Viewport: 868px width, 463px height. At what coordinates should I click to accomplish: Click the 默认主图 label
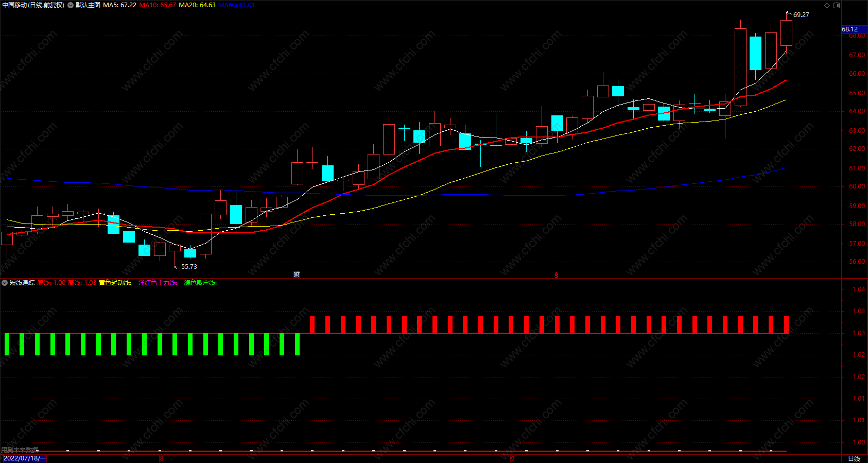[x=88, y=5]
